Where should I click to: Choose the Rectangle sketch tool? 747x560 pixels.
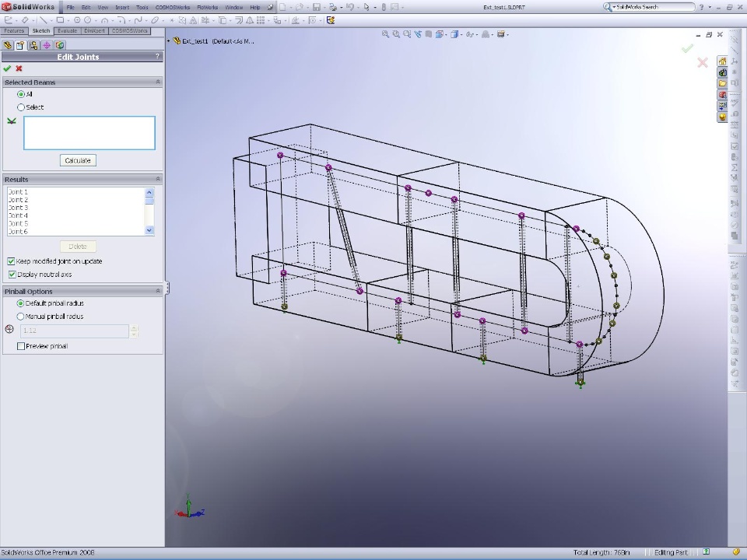pyautogui.click(x=60, y=20)
